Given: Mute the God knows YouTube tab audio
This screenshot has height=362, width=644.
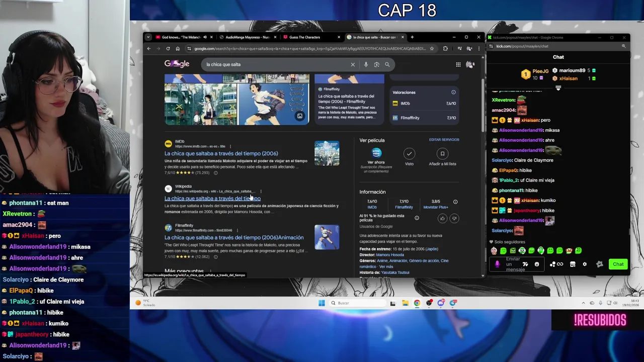Looking at the screenshot, I should [x=205, y=37].
